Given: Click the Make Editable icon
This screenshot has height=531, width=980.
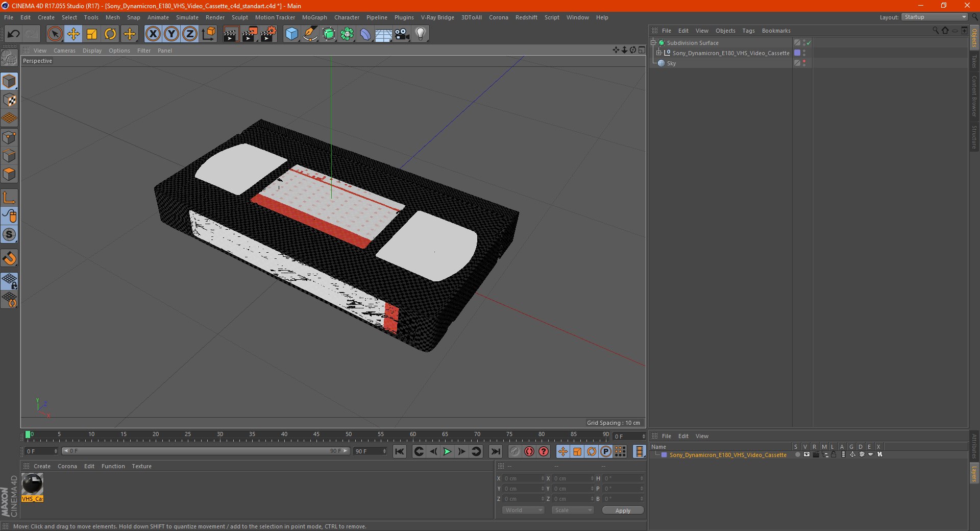Looking at the screenshot, I should pyautogui.click(x=9, y=58).
